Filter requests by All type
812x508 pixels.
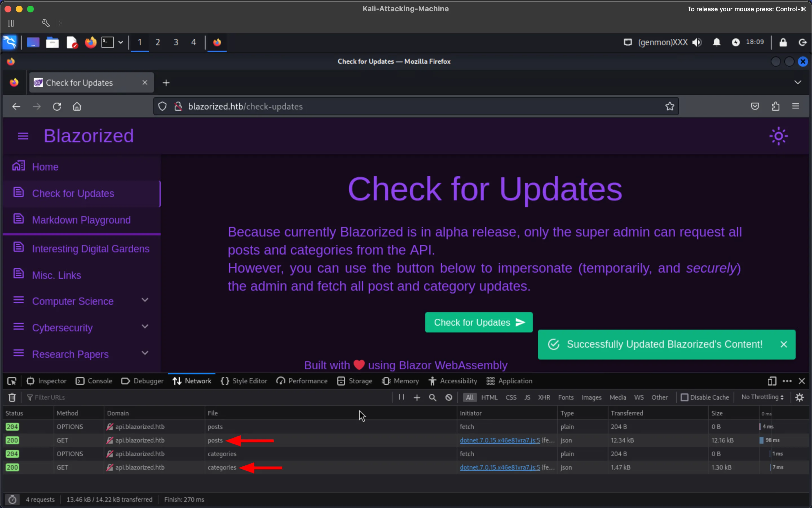click(x=469, y=397)
